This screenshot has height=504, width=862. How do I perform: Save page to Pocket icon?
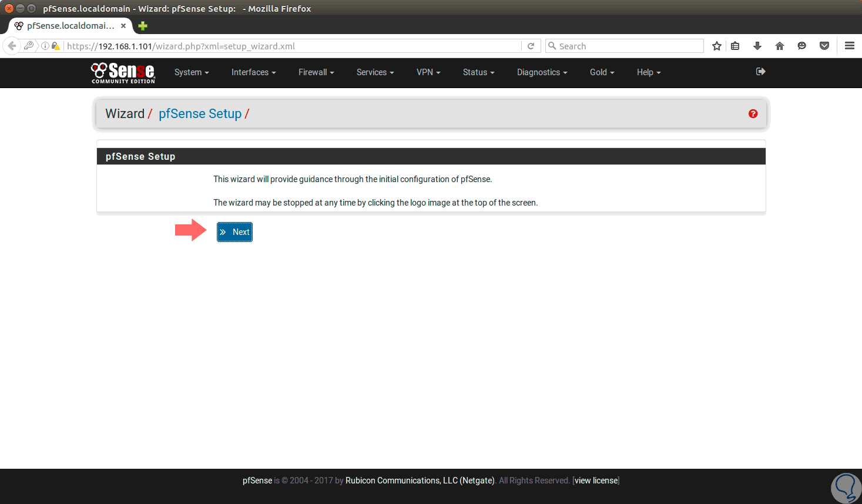tap(824, 46)
